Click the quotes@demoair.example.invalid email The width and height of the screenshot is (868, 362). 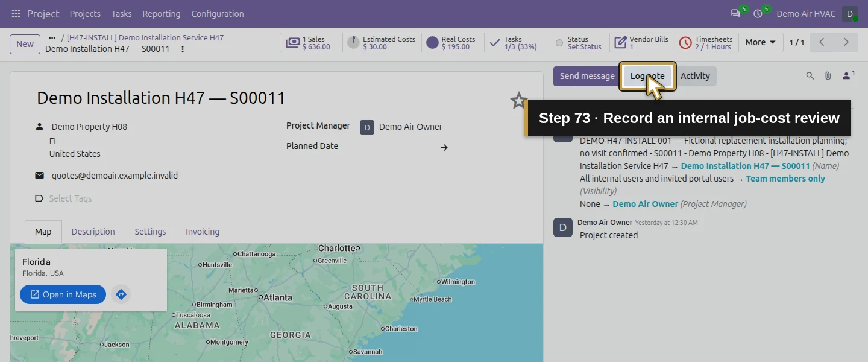pyautogui.click(x=115, y=176)
